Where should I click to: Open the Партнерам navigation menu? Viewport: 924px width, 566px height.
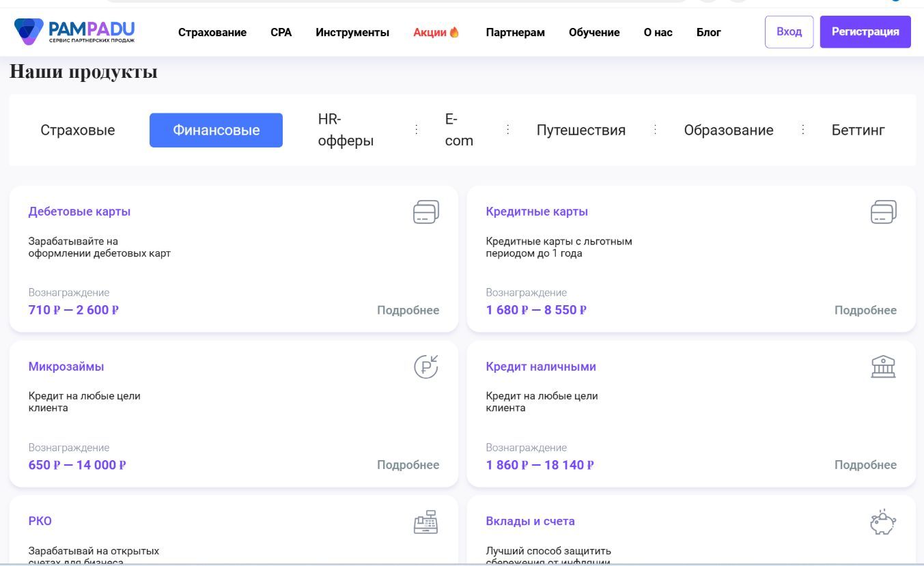[515, 32]
